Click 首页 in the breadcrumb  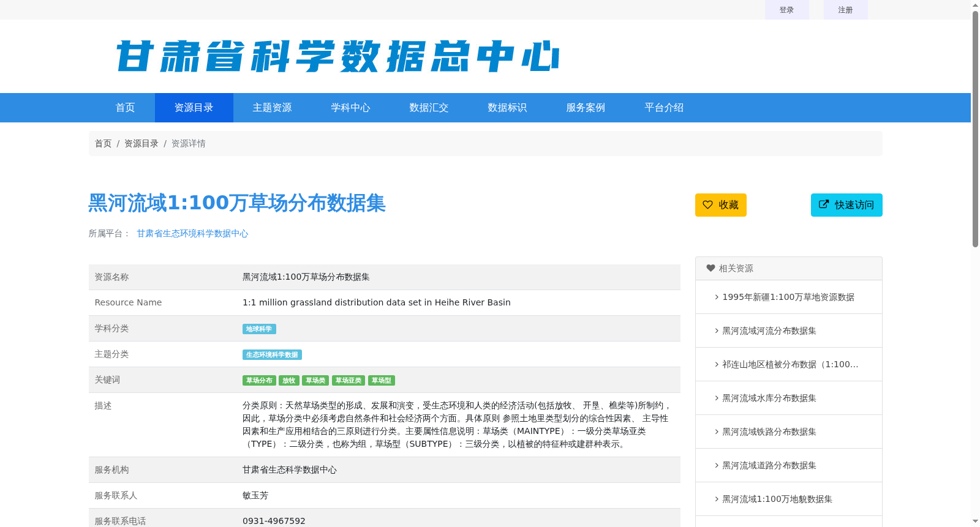click(103, 143)
